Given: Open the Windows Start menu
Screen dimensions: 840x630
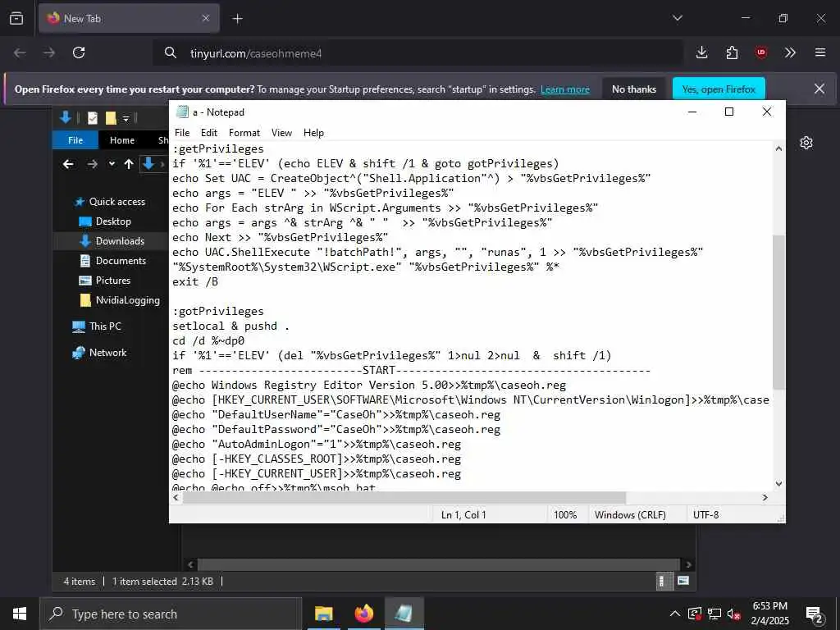Looking at the screenshot, I should point(20,614).
